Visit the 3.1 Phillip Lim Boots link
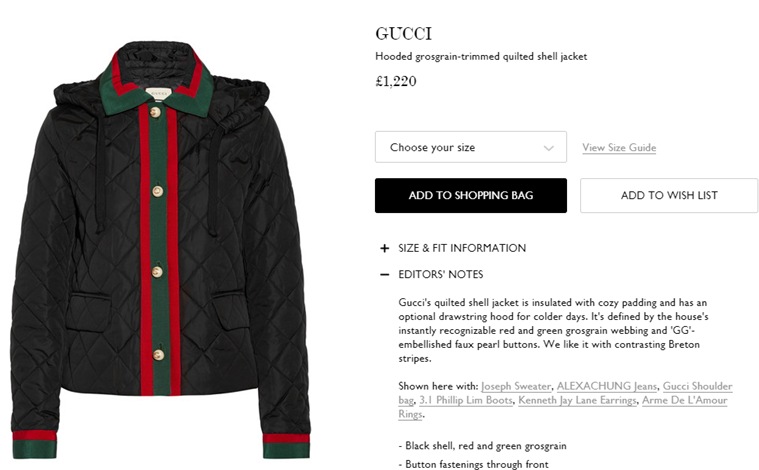 pyautogui.click(x=466, y=400)
